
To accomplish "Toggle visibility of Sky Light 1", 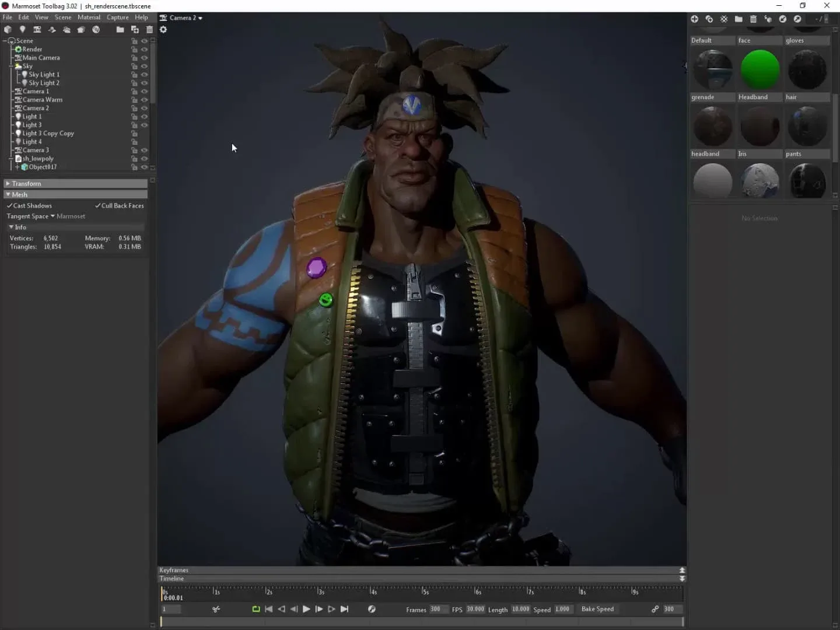I will [x=144, y=75].
